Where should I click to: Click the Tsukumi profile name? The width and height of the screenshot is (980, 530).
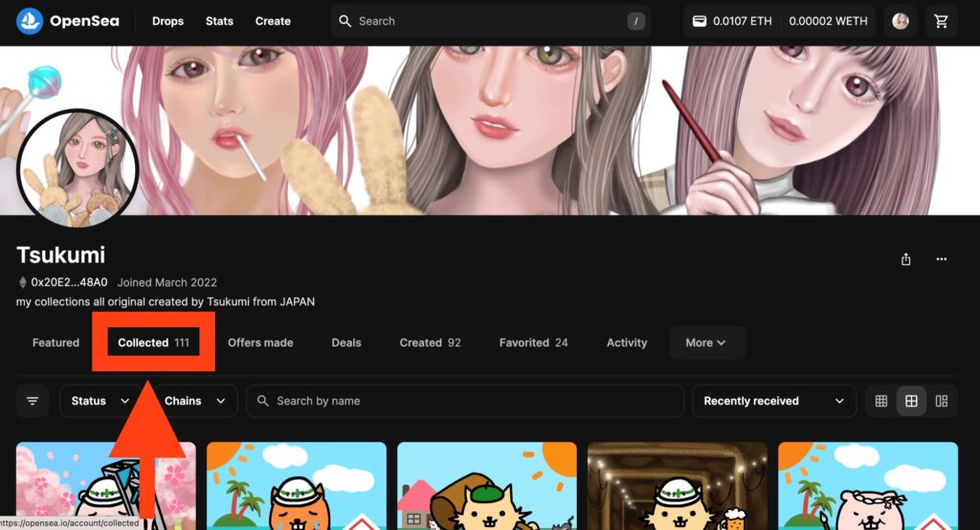(x=60, y=255)
